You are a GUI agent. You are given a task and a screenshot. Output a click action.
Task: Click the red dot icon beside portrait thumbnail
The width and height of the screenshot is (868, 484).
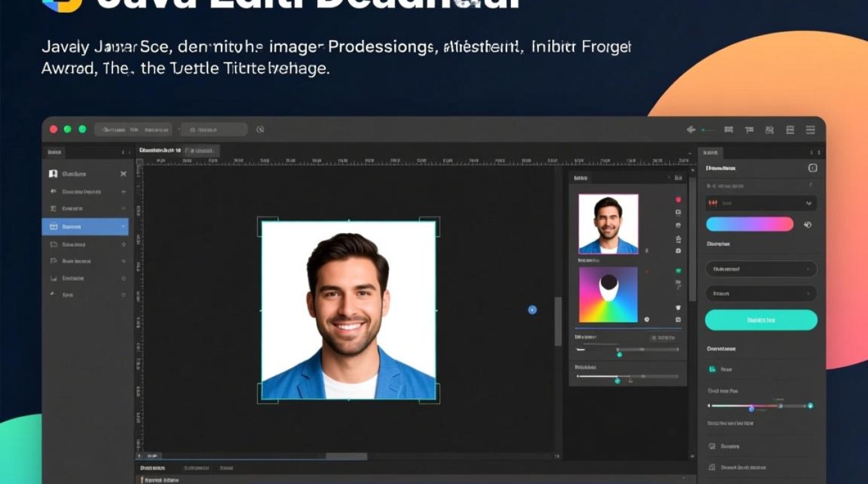coord(678,200)
